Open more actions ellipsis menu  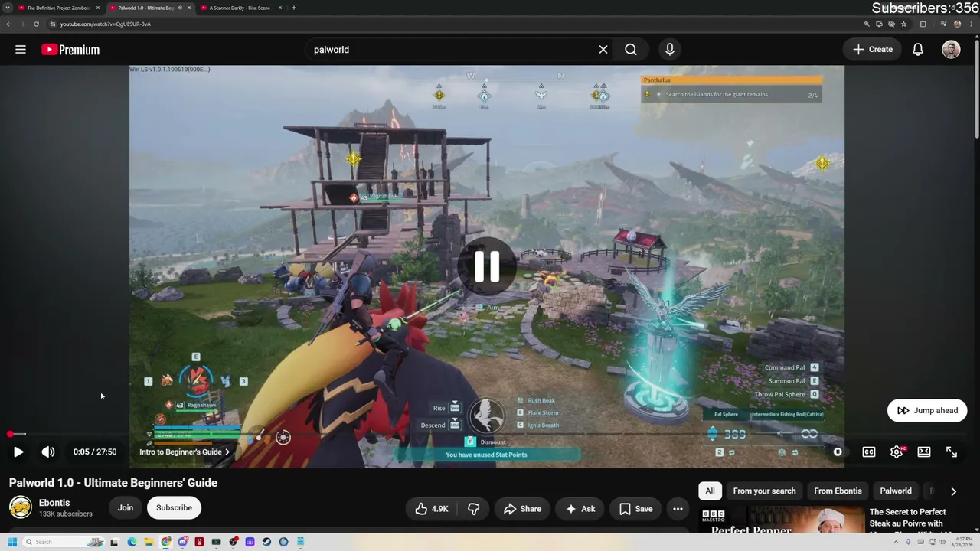point(678,509)
